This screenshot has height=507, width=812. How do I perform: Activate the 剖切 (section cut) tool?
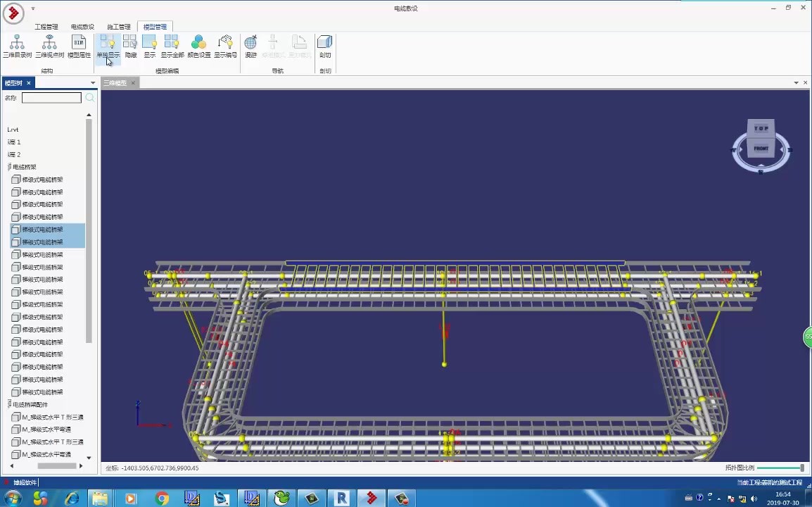pyautogui.click(x=324, y=46)
